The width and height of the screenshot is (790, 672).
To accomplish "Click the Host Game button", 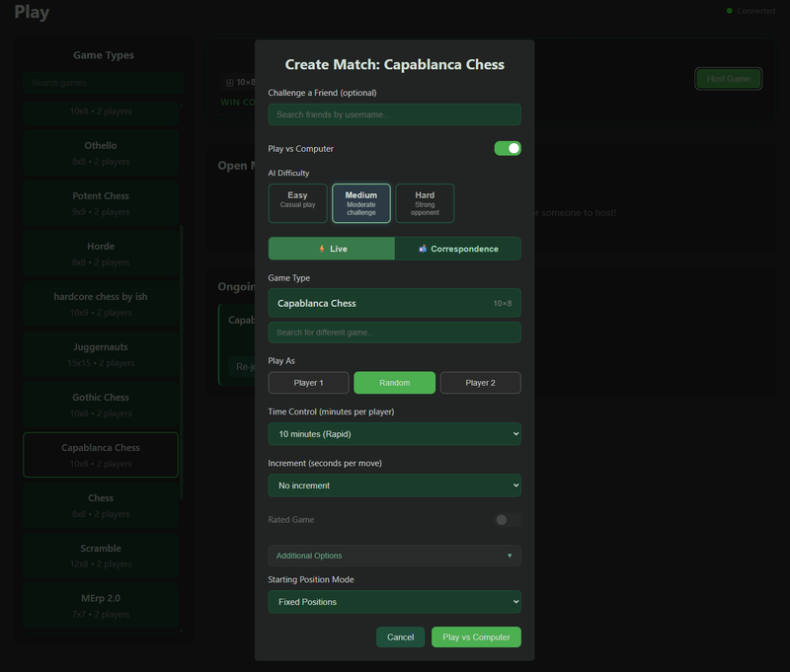I will pos(729,79).
